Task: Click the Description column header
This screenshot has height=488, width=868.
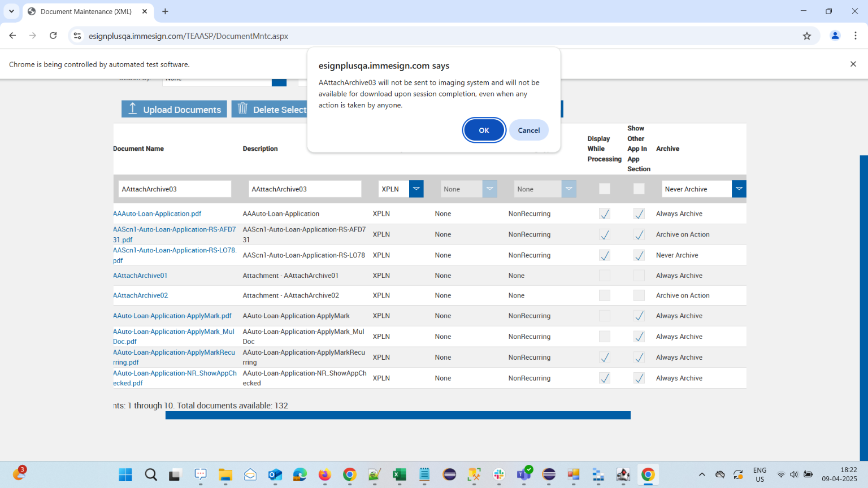Action: tap(260, 149)
